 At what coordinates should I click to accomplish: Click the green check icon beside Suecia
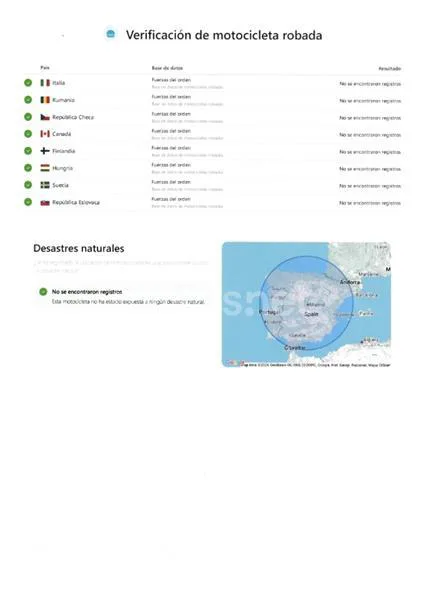28,185
